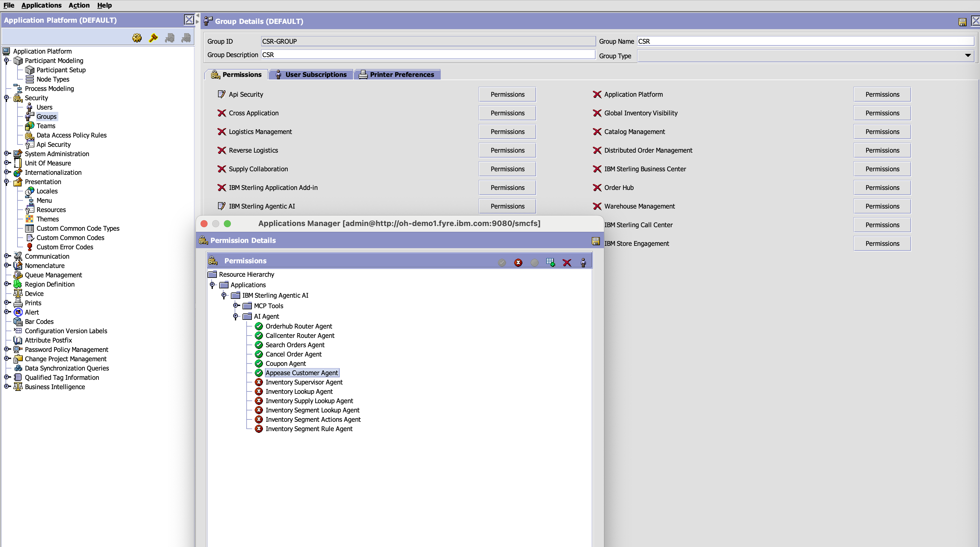Save the Group Details using the disk icon
Image resolution: width=980 pixels, height=547 pixels.
[x=962, y=22]
